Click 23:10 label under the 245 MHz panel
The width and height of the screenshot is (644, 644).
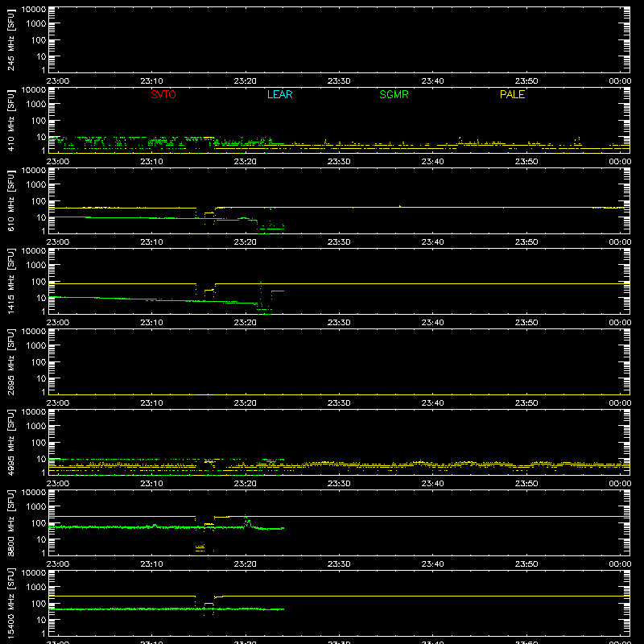pos(151,81)
